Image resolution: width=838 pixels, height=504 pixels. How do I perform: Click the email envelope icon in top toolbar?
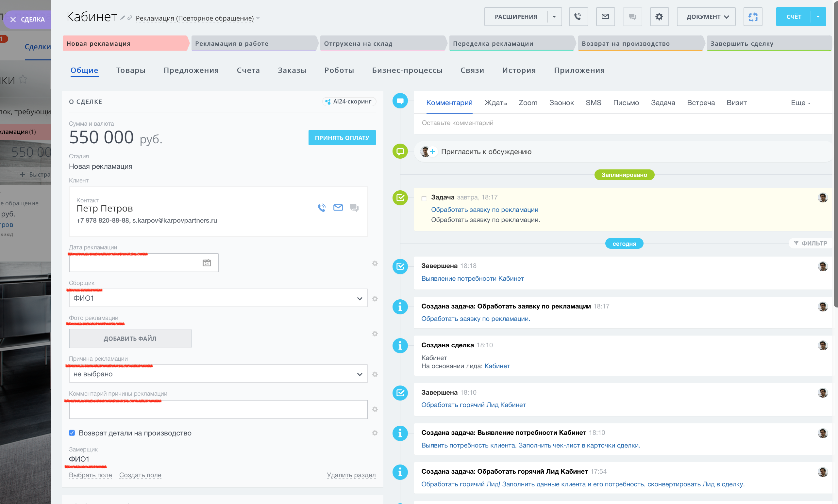coord(605,17)
